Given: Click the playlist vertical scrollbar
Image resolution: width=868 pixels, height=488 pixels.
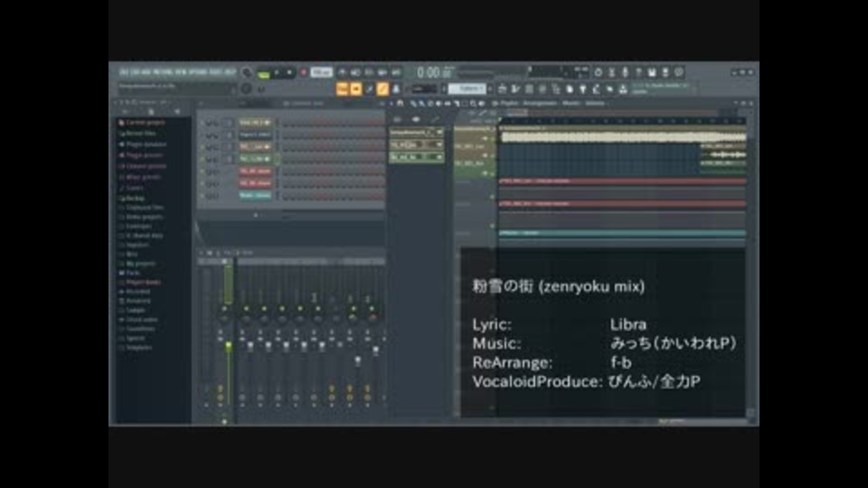Looking at the screenshot, I should point(750,266).
